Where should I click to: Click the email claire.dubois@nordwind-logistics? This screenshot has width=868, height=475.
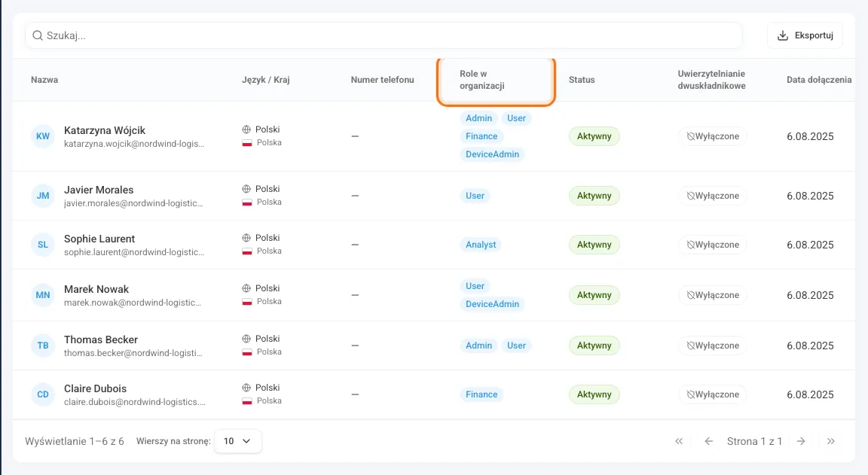(x=135, y=402)
